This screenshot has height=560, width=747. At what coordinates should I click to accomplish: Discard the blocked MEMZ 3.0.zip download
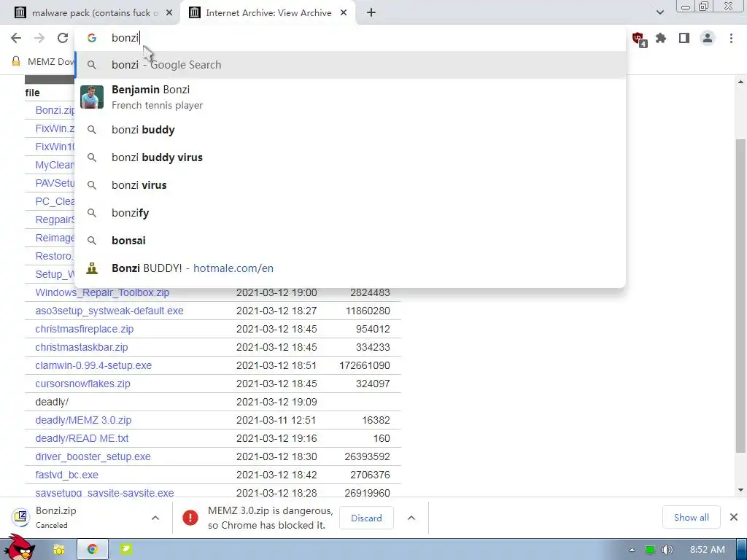366,518
